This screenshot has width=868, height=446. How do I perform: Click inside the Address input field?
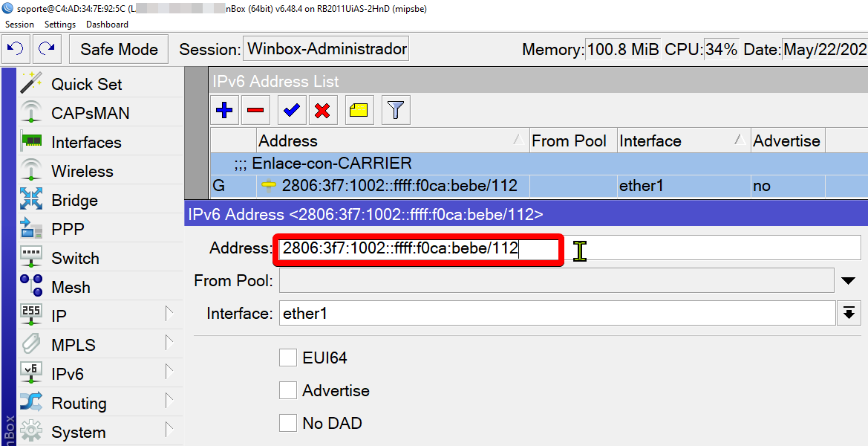click(x=416, y=248)
